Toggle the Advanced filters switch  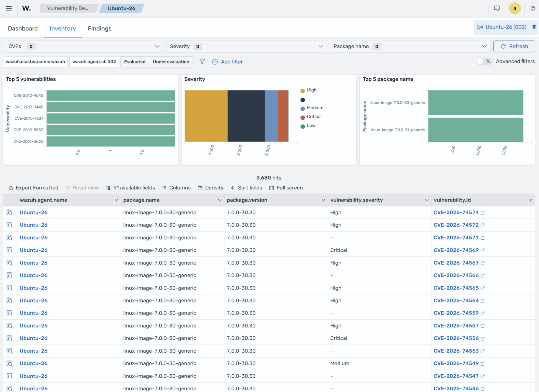tap(485, 62)
